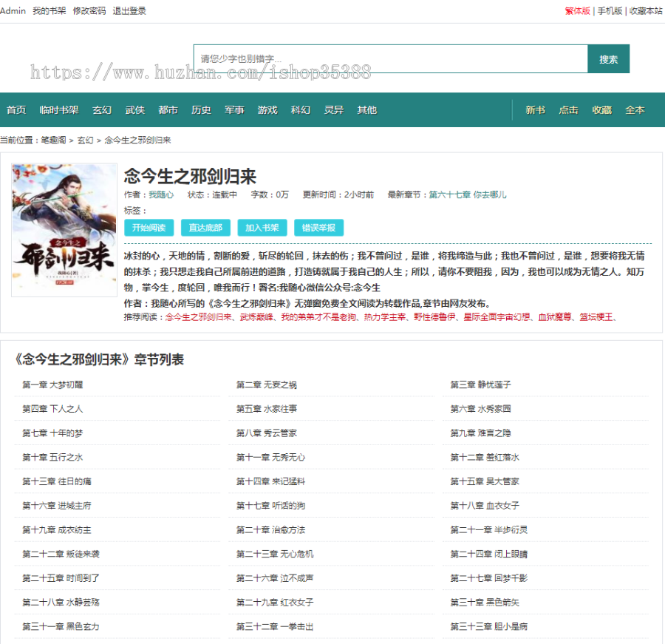Switch to the 科幻 category
The width and height of the screenshot is (665, 644).
click(x=300, y=109)
